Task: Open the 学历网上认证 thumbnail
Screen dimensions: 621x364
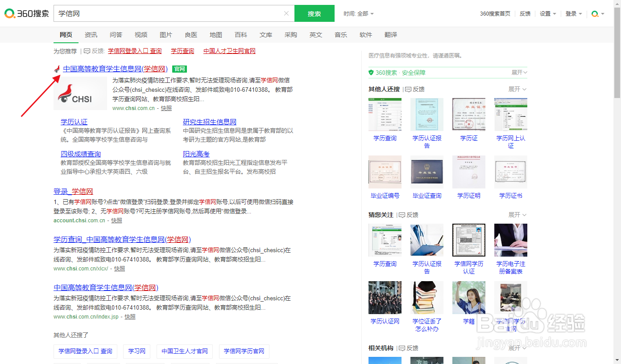Action: click(511, 115)
